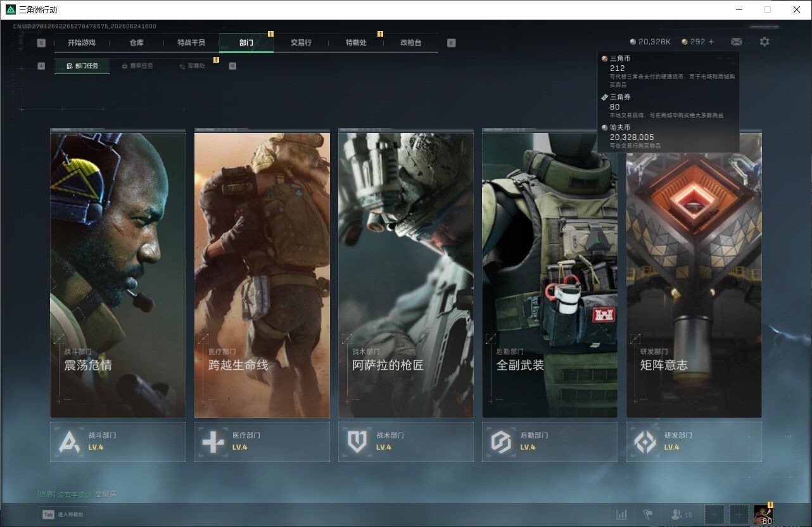The image size is (812, 527).
Task: Open the 交易行 tab
Action: (301, 43)
